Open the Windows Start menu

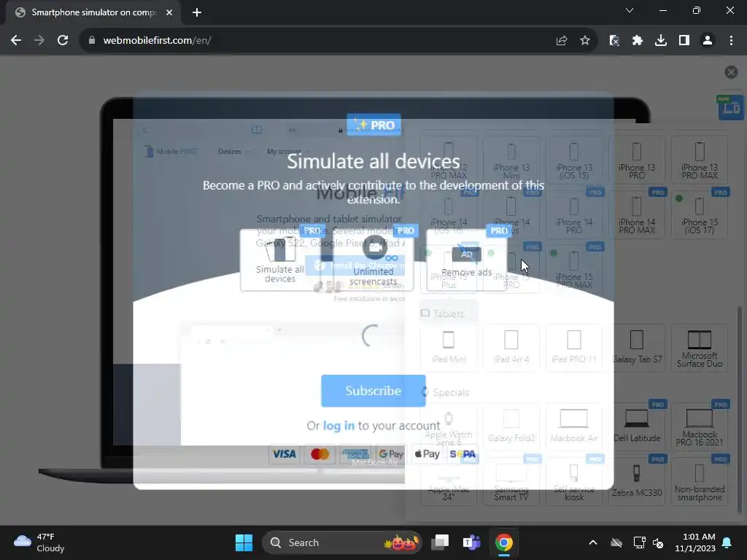coord(244,542)
